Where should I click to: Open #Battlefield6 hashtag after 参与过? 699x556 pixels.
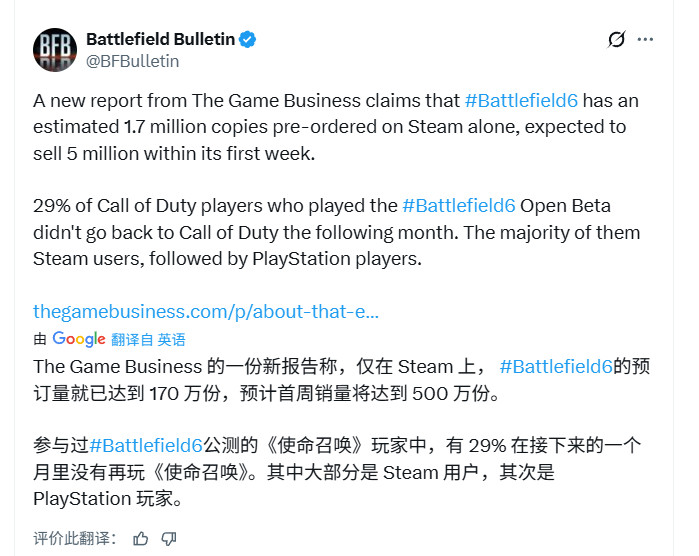pyautogui.click(x=146, y=445)
